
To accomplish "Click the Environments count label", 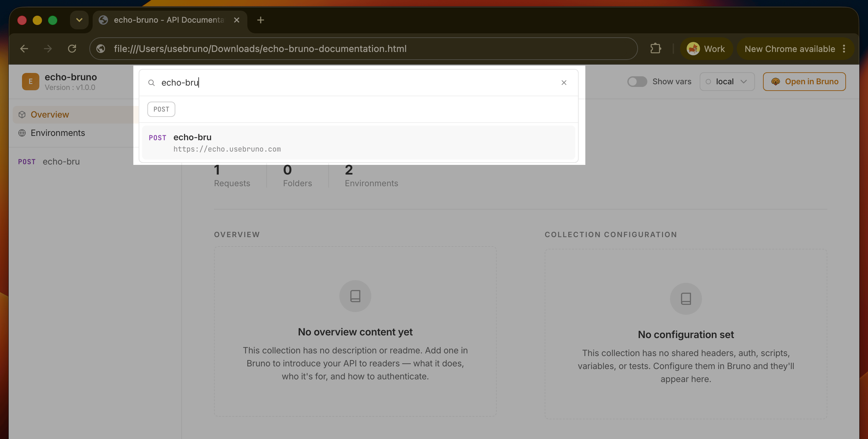I will [x=371, y=184].
